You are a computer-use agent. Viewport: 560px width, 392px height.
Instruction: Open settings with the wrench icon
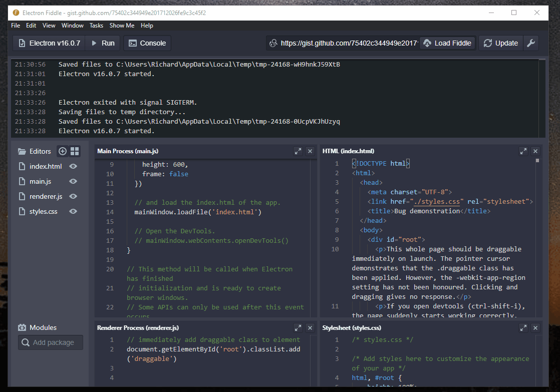[531, 43]
